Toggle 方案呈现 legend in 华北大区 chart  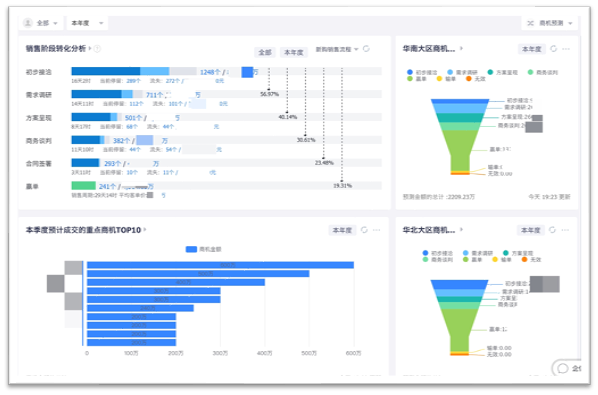(518, 253)
